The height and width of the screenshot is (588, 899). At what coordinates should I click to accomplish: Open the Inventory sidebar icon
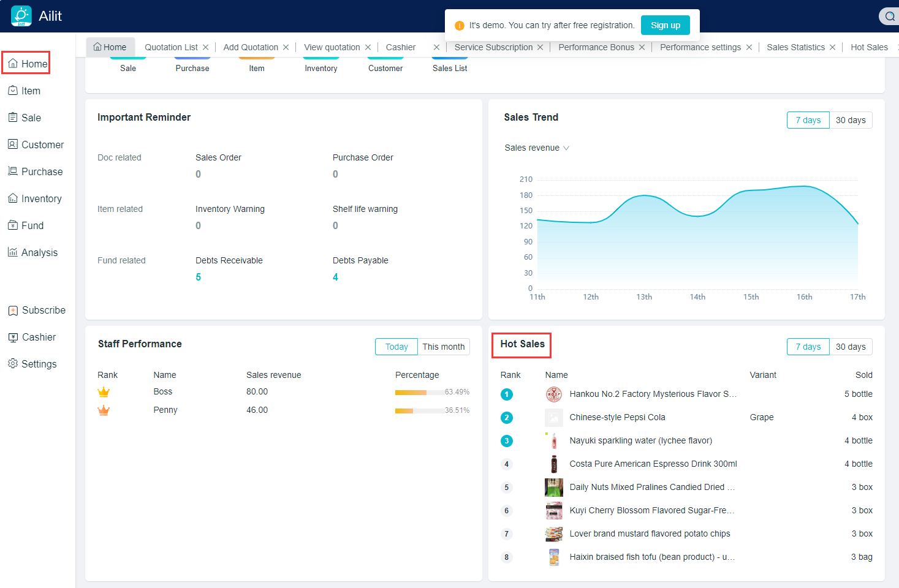point(13,198)
